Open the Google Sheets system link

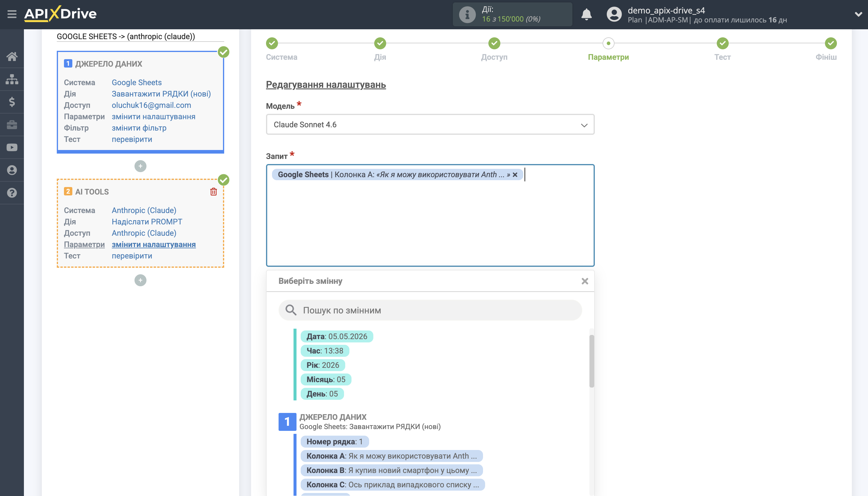(137, 82)
